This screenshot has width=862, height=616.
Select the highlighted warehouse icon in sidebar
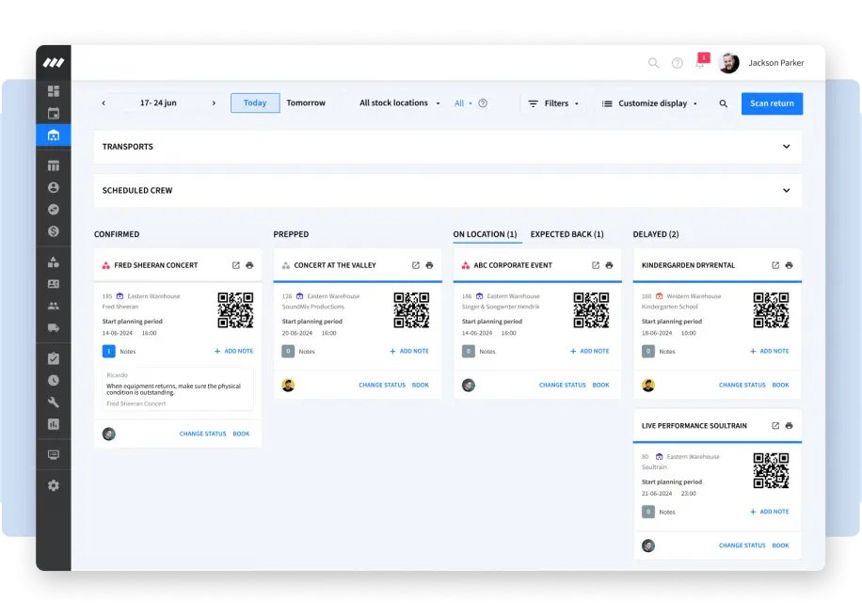(x=54, y=135)
